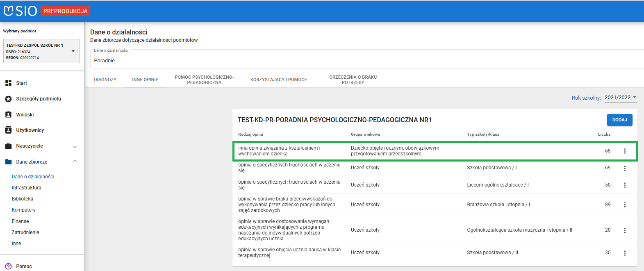Open Szczegóły podmiotu in the sidebar
The height and width of the screenshot is (271, 644).
pyautogui.click(x=39, y=99)
